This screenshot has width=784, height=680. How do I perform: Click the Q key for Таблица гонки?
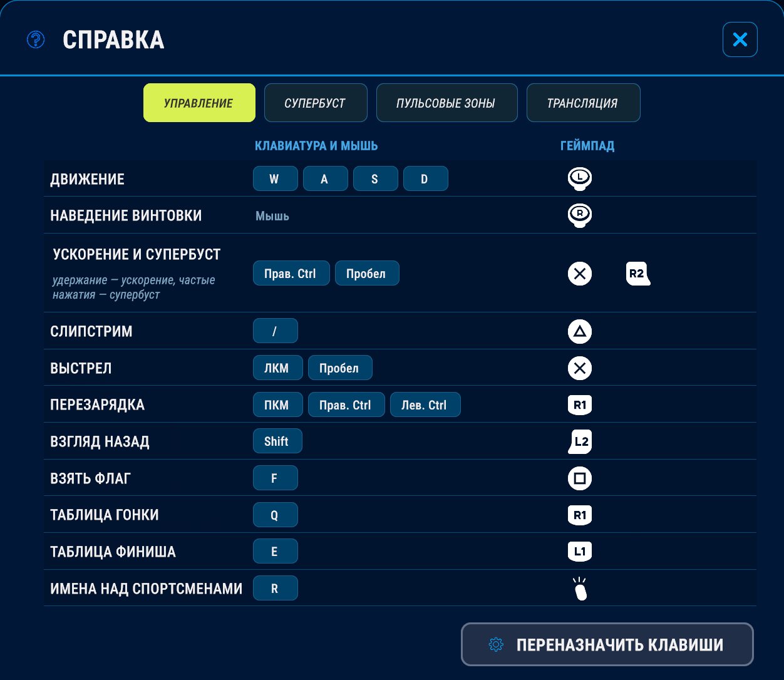pos(276,515)
